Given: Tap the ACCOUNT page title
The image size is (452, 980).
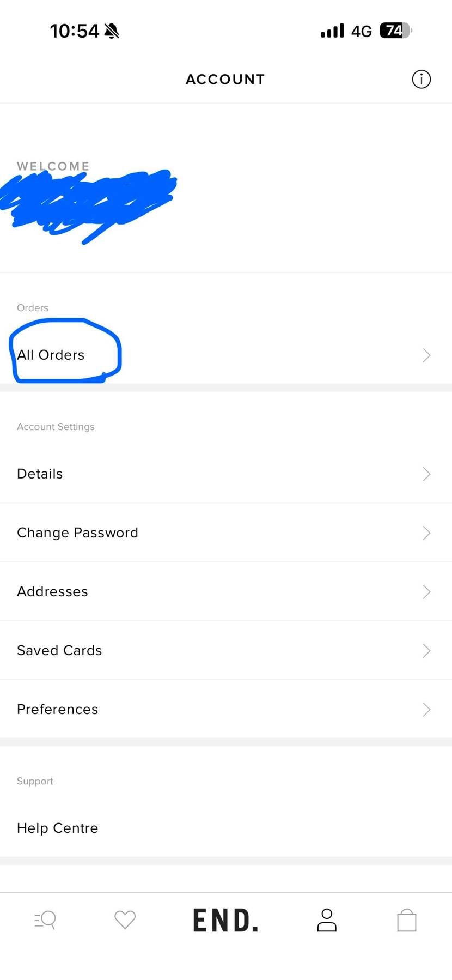Looking at the screenshot, I should 225,80.
